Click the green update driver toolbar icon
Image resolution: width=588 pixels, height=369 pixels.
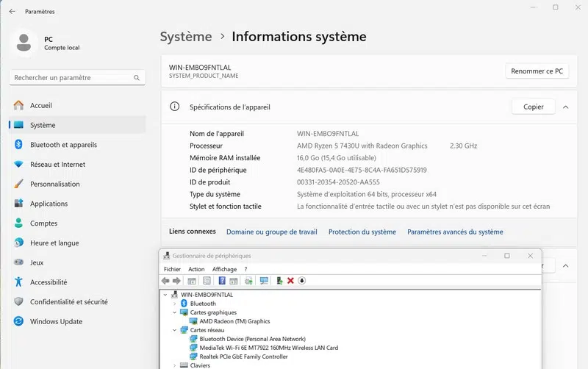279,281
